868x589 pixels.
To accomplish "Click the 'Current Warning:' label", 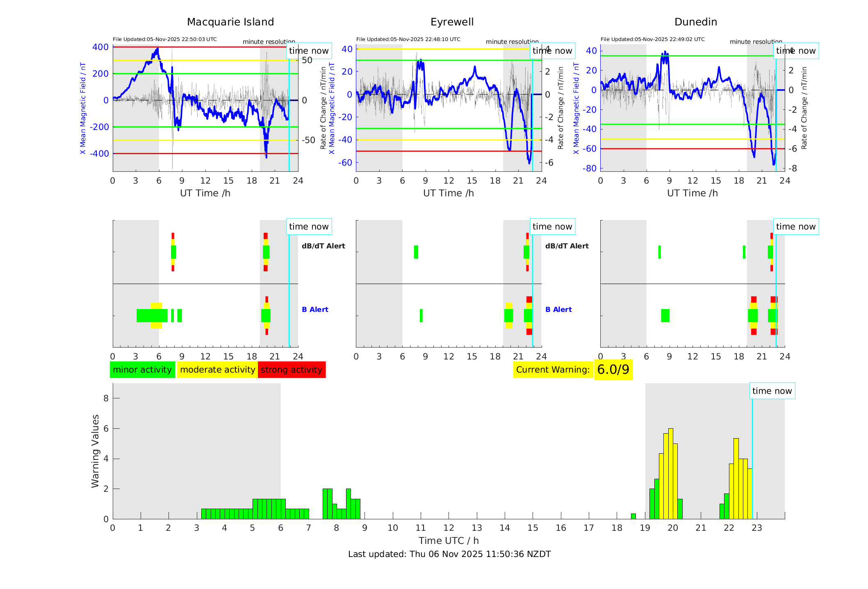I will (x=553, y=370).
